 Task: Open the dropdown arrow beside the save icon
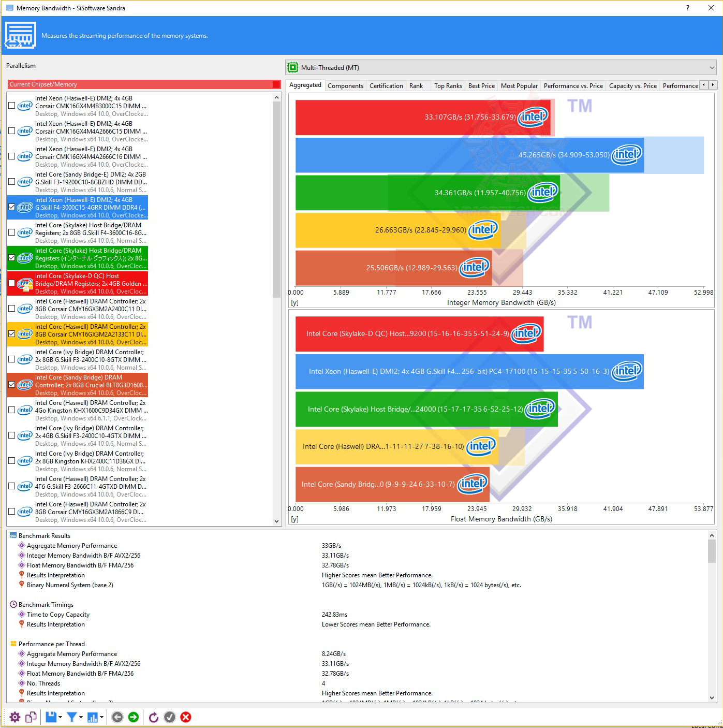point(60,717)
